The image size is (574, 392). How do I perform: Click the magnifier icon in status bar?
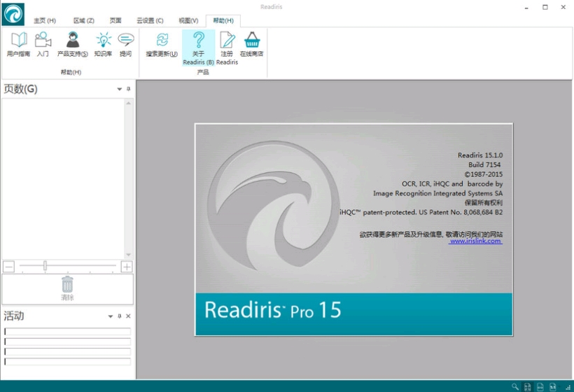(514, 386)
